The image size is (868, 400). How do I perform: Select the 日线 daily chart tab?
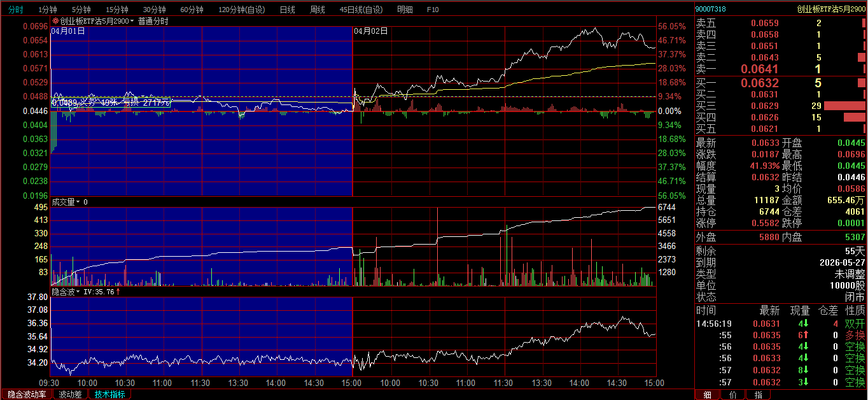pos(287,10)
